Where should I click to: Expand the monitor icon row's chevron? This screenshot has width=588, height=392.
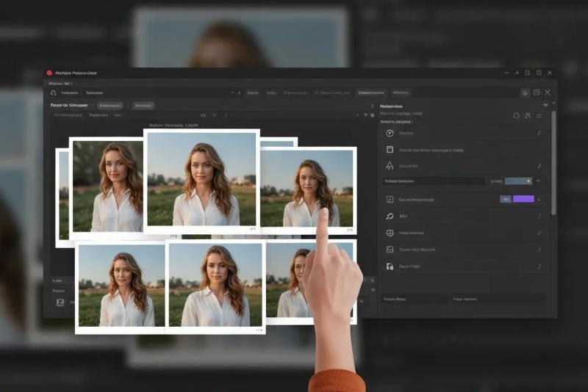[x=539, y=233]
